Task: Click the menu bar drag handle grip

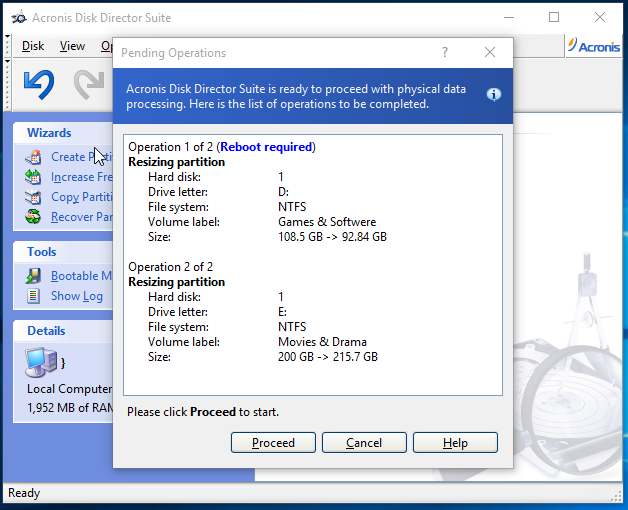Action: click(7, 45)
